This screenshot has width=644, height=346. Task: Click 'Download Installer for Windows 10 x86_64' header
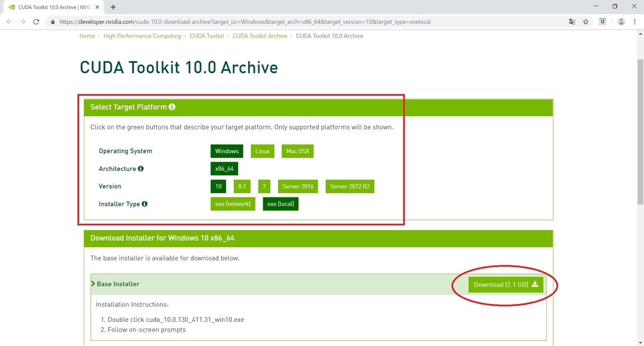pyautogui.click(x=162, y=238)
